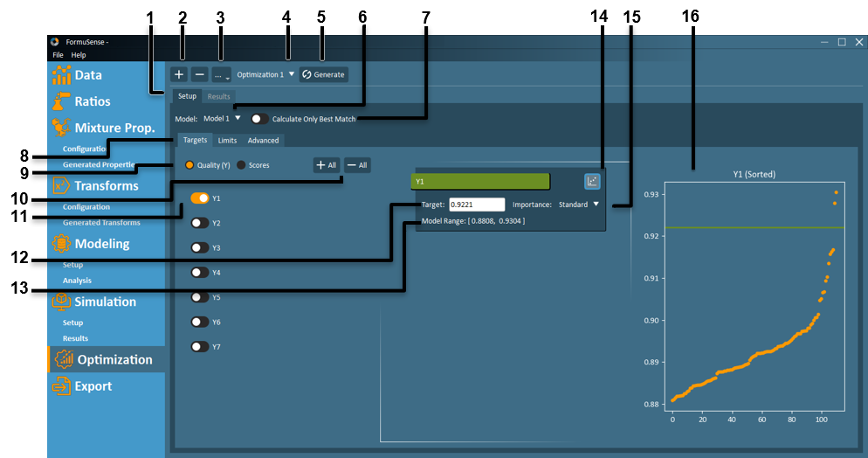Open Results under Simulation
The width and height of the screenshot is (868, 458).
(x=75, y=338)
